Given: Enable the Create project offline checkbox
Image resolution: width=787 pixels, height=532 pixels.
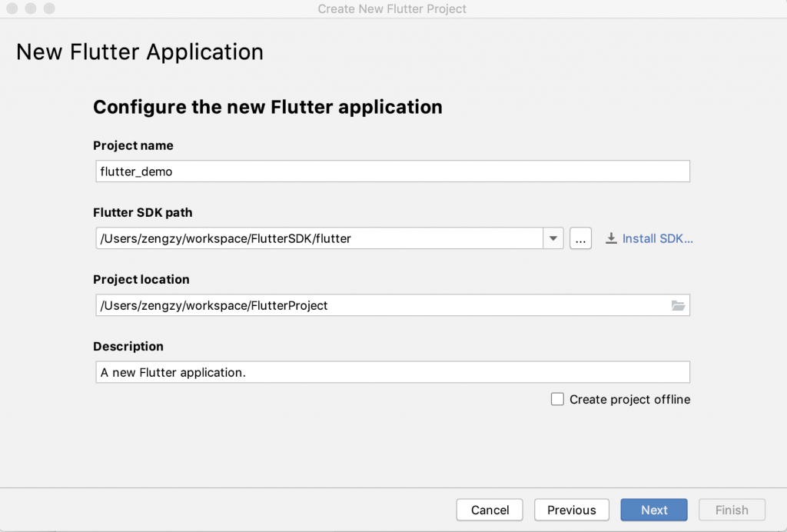Looking at the screenshot, I should pyautogui.click(x=557, y=399).
